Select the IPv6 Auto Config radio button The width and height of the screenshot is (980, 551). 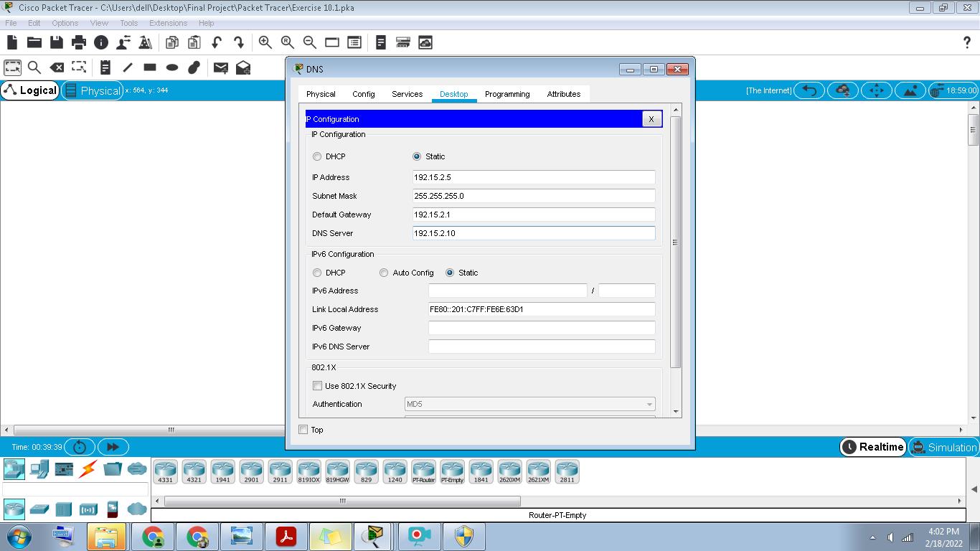[x=384, y=273]
